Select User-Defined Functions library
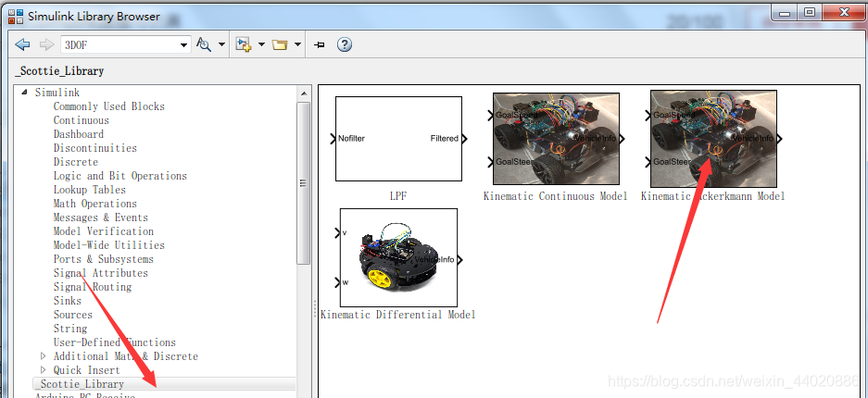This screenshot has height=398, width=868. coord(115,342)
